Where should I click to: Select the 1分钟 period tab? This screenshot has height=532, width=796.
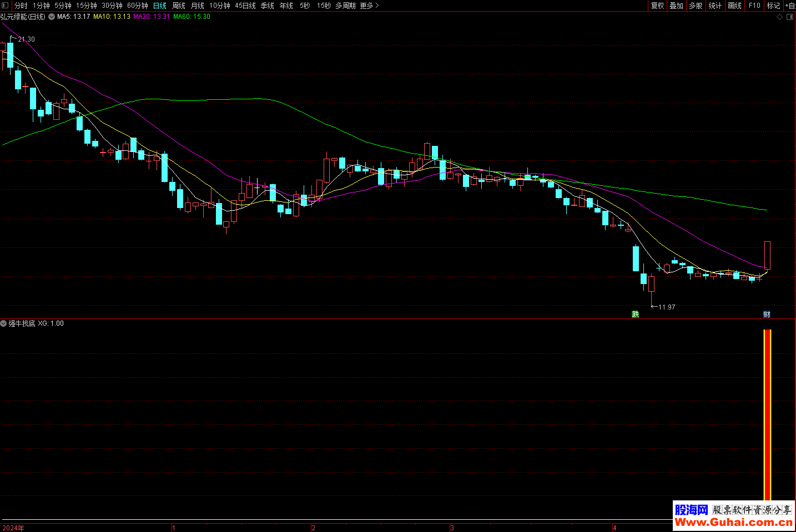(41, 6)
